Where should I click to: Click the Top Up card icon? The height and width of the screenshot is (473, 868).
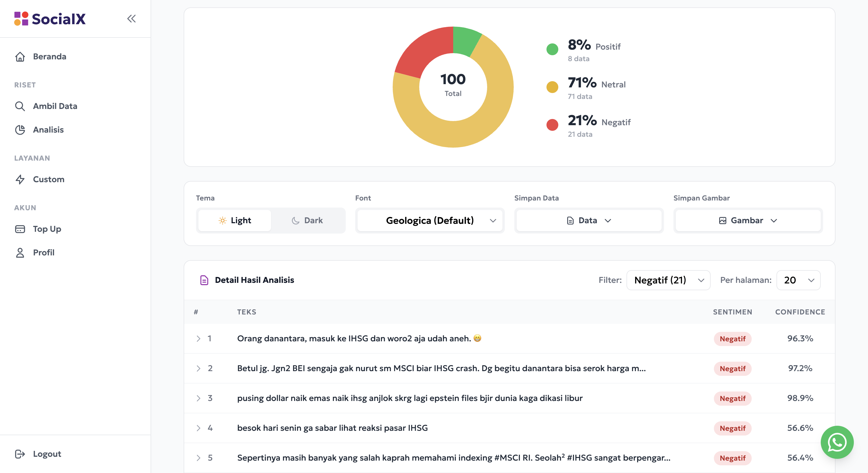click(20, 229)
